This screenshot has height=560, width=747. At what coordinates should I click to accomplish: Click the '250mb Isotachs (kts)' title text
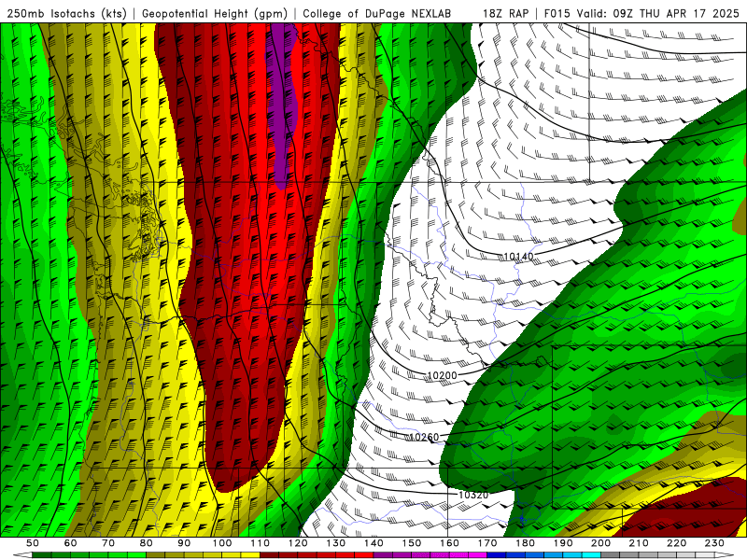pos(66,13)
